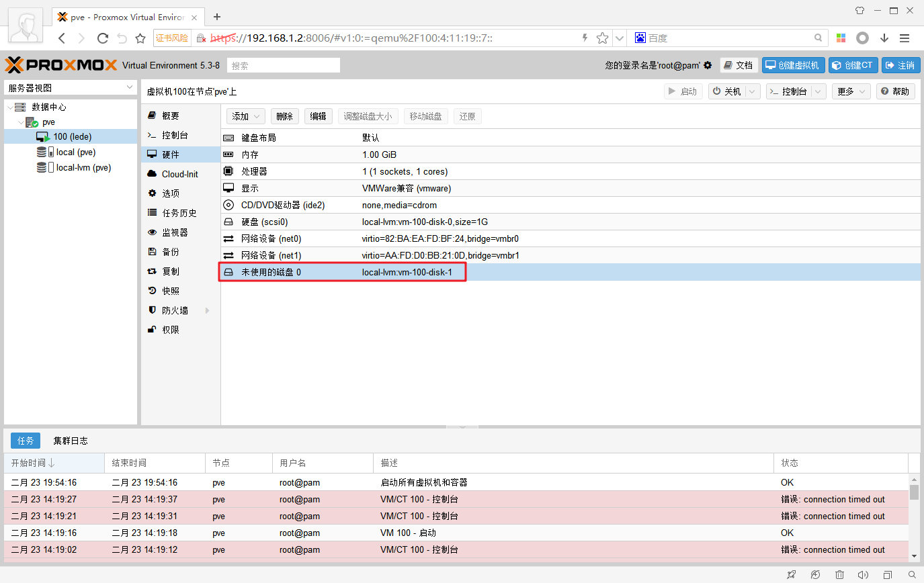The image size is (924, 583).
Task: Click 创建虚拟机 to create a VM
Action: click(793, 65)
